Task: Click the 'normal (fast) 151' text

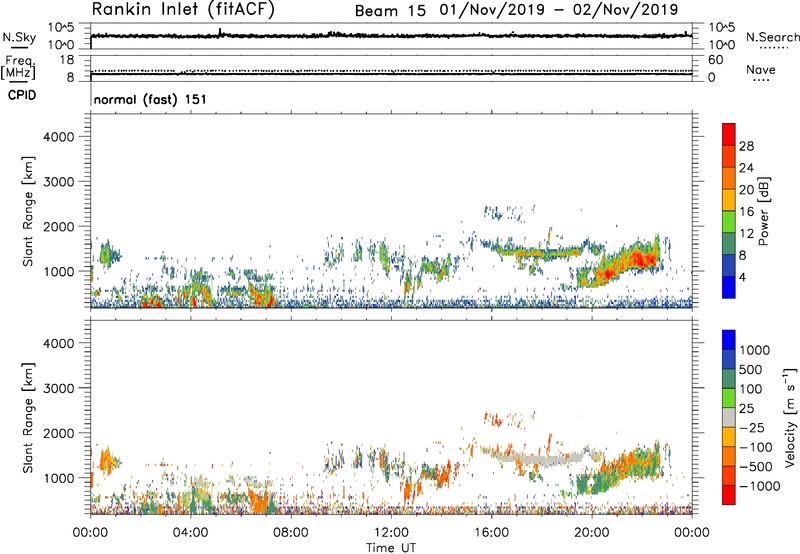Action: tap(150, 99)
